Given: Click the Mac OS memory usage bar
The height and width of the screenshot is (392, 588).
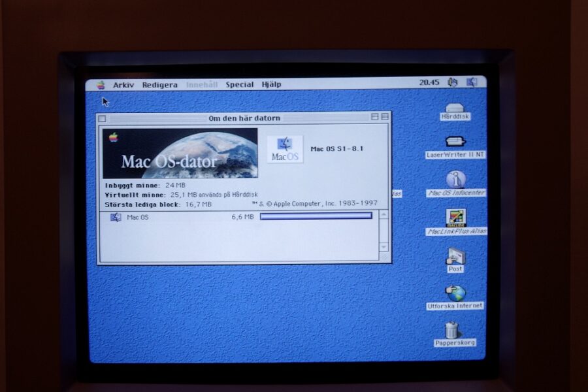Looking at the screenshot, I should pos(316,216).
